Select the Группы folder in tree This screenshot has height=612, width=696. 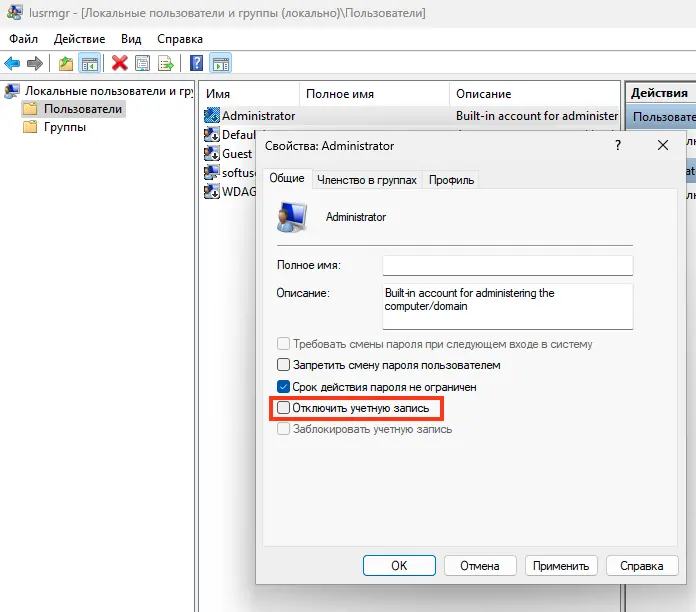point(64,127)
